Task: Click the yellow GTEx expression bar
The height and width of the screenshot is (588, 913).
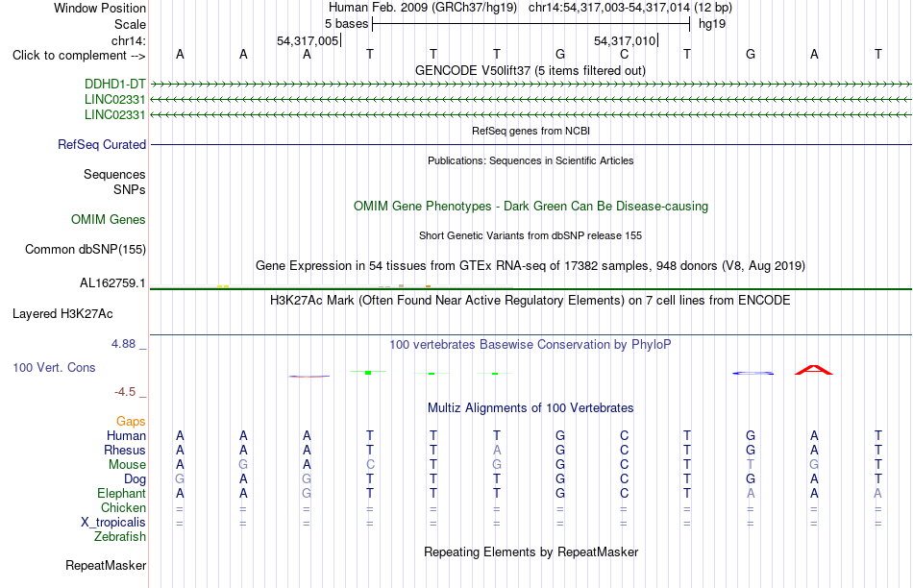Action: (223, 286)
